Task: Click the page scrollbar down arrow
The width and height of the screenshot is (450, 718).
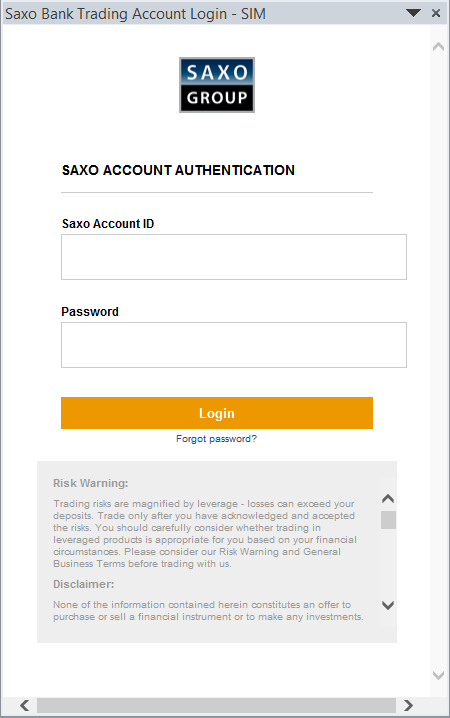Action: pos(439,675)
